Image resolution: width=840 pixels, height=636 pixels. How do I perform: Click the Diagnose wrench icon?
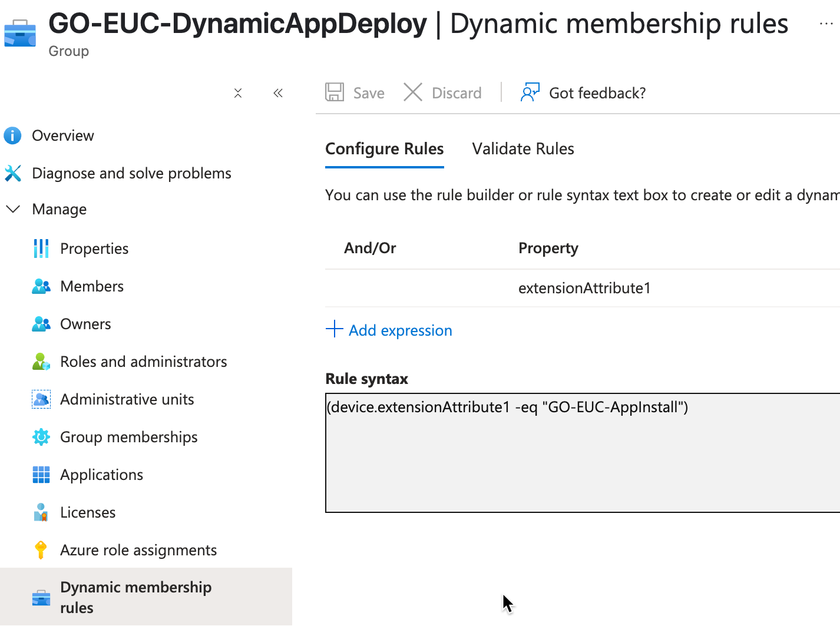coord(12,173)
